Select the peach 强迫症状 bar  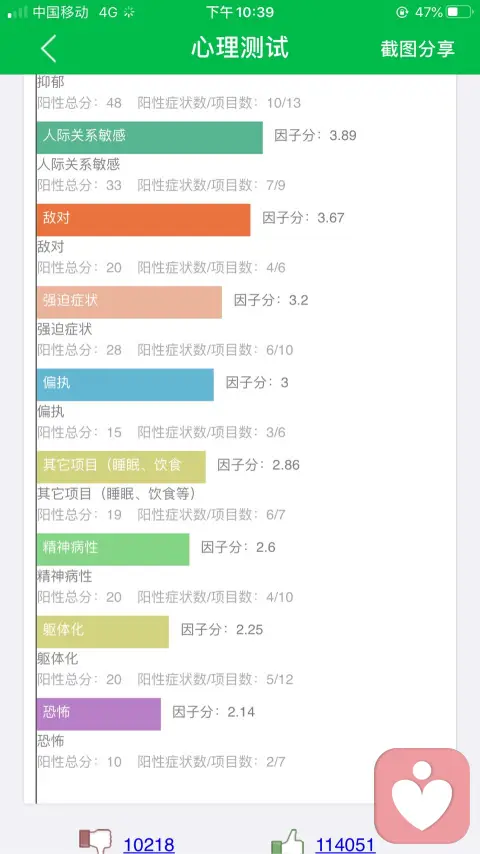tap(129, 302)
